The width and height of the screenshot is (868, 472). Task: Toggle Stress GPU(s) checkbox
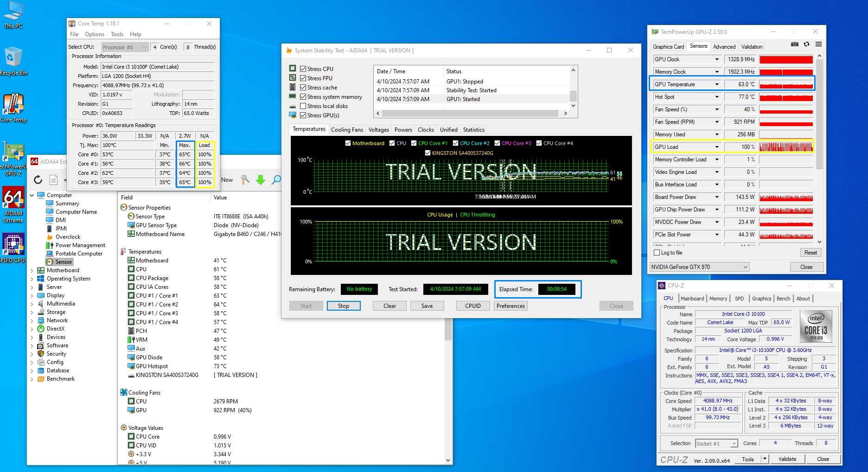303,115
